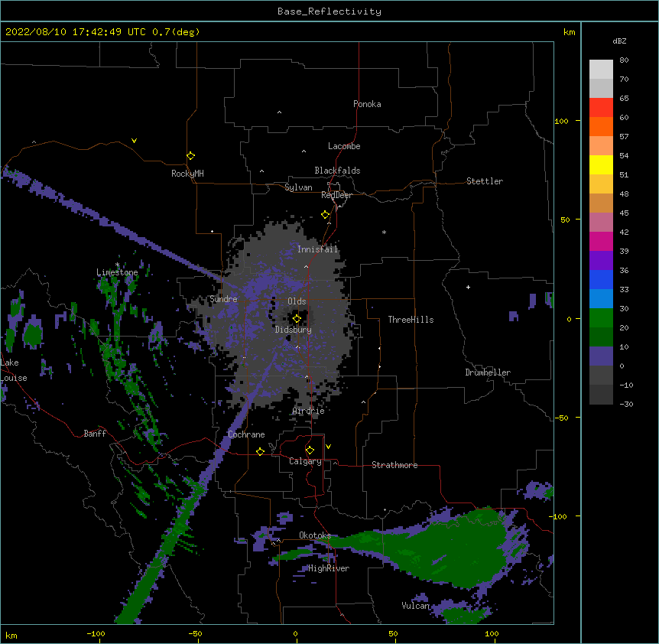Click the purple 10 dBZ legend swatch
Viewport: 659px width, 644px height.
click(601, 356)
